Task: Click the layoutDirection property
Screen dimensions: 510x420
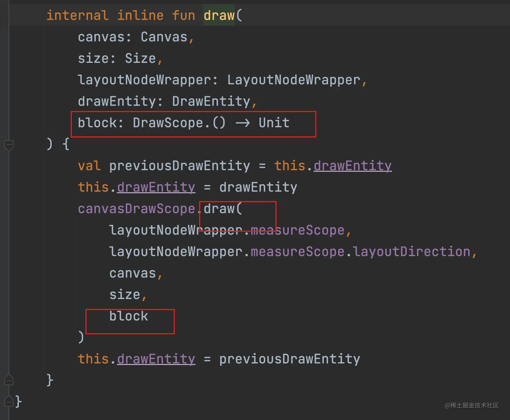Action: pyautogui.click(x=412, y=252)
